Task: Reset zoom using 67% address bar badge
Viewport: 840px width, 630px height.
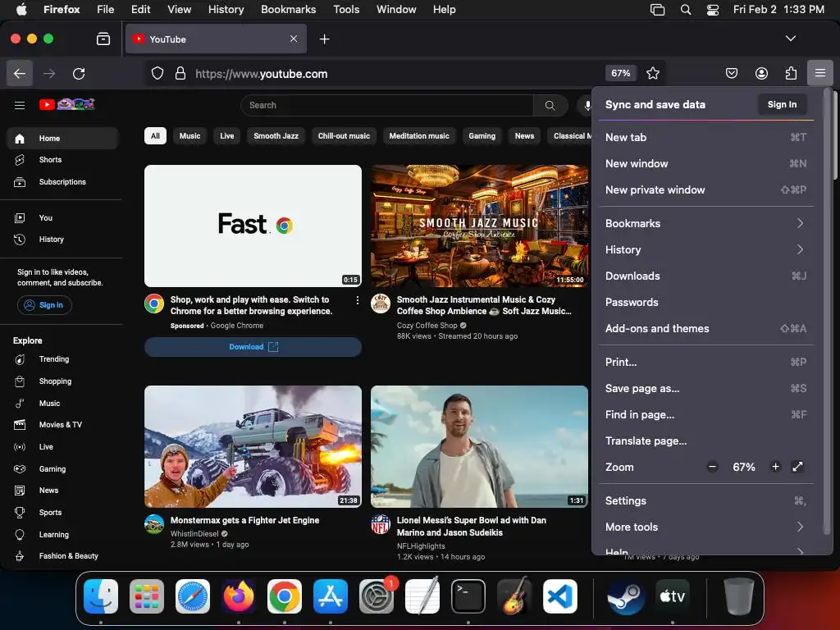Action: pos(620,73)
